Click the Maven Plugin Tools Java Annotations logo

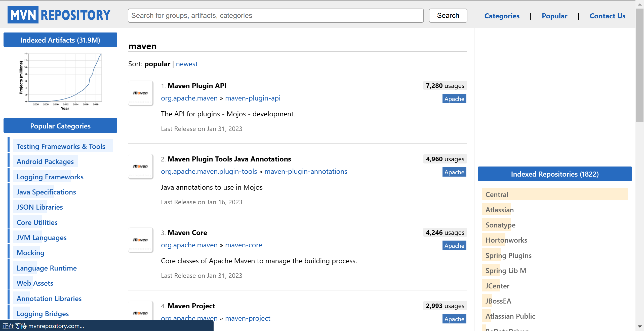pos(141,167)
